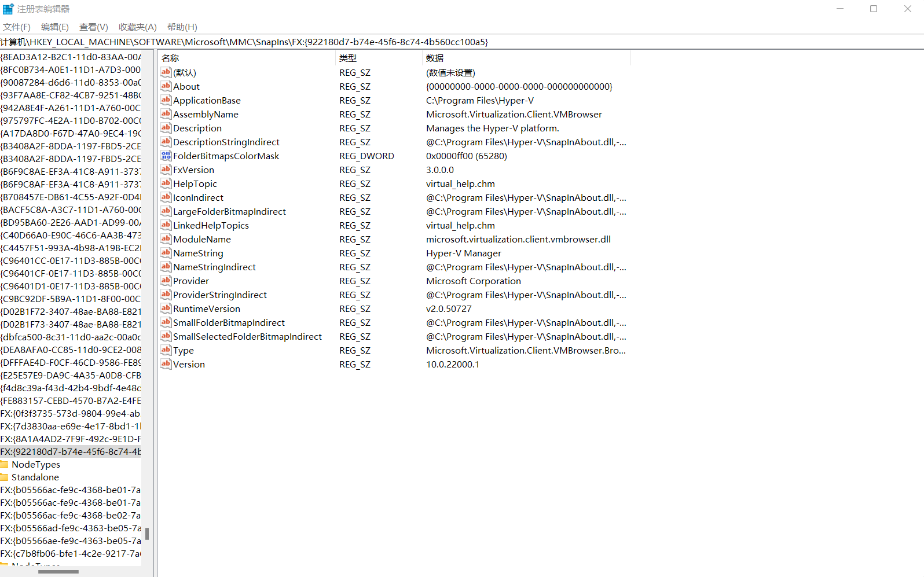Select tree key {B708457E-DB61-4C55-A92F
The width and height of the screenshot is (924, 577).
71,197
